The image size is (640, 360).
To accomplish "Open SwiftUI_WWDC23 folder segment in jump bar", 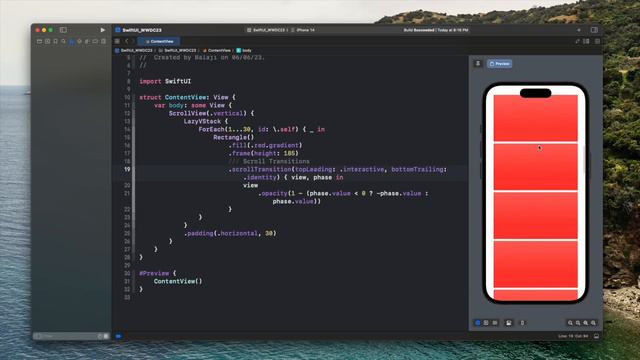I will tap(178, 51).
